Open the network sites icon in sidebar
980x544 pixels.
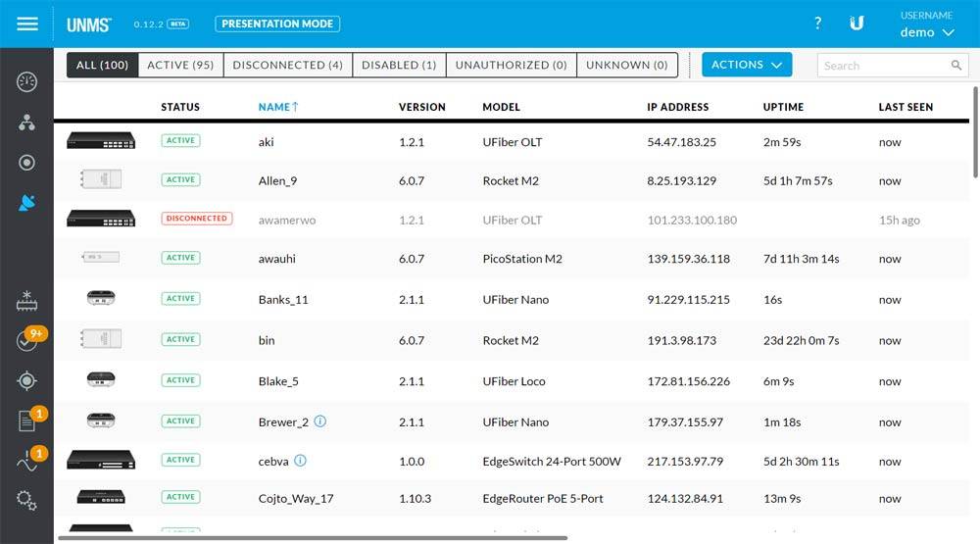click(26, 123)
